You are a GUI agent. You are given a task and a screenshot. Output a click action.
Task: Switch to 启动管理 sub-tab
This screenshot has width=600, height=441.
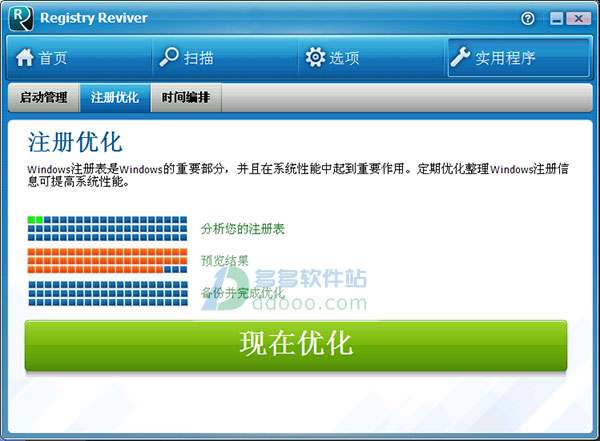point(44,98)
